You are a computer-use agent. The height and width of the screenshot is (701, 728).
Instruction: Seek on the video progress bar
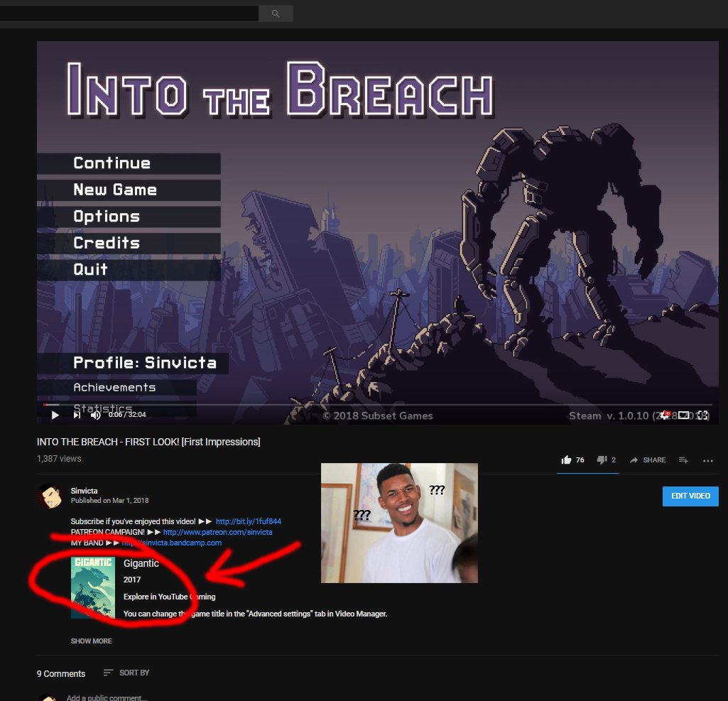point(377,405)
